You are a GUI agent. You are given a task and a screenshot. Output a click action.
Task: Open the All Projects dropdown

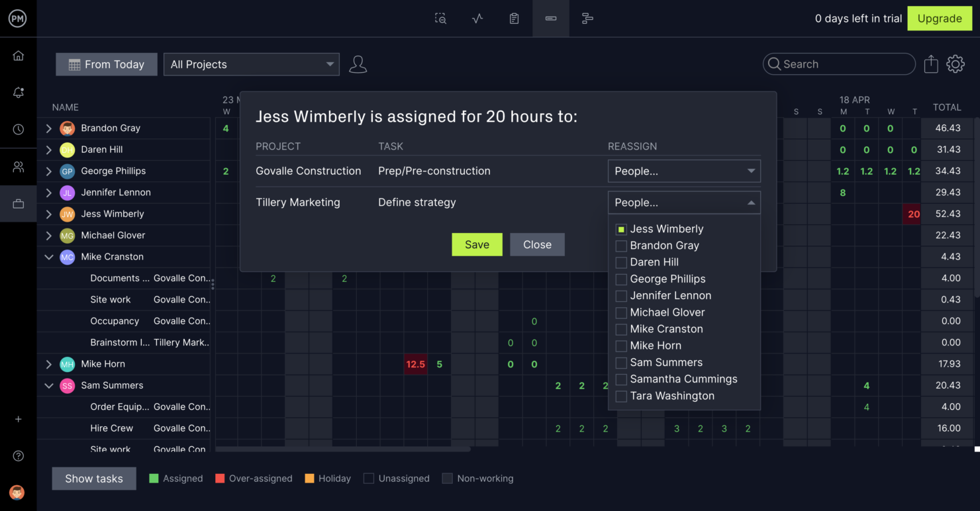(x=252, y=64)
